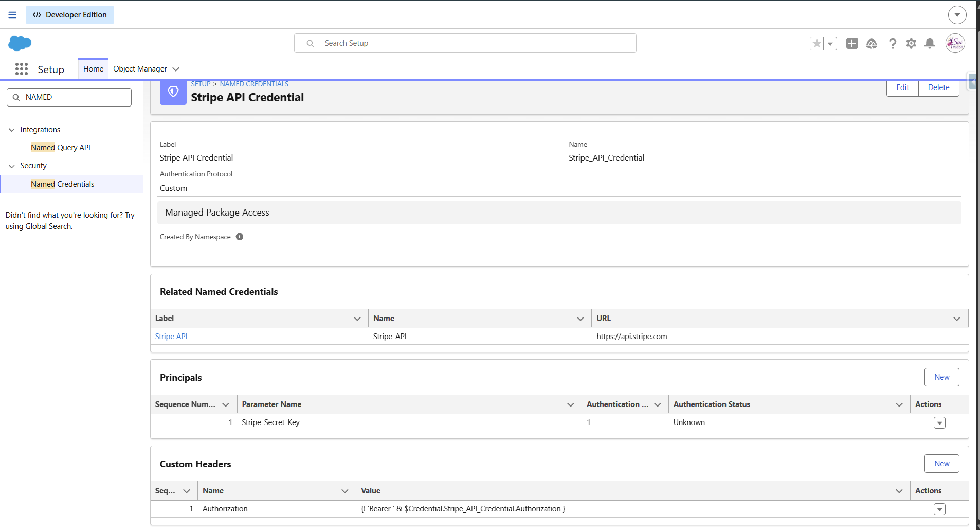Click the Edit button
The height and width of the screenshot is (530, 980).
[902, 87]
